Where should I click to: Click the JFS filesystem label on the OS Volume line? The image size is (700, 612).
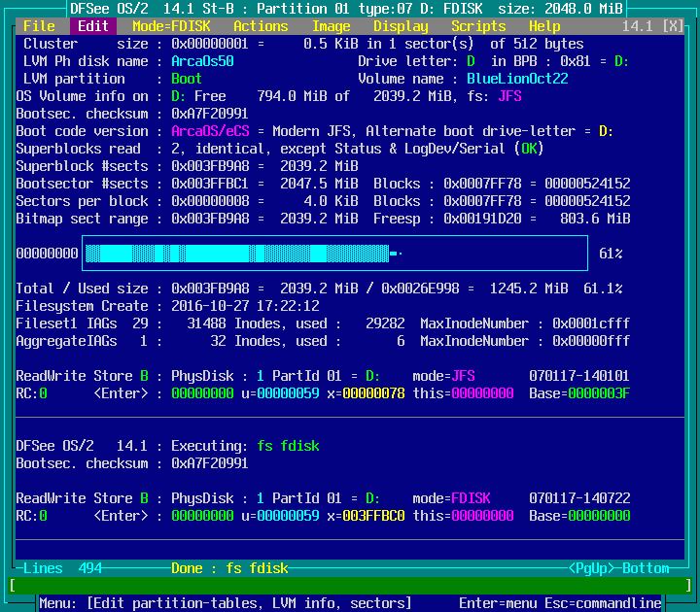(x=509, y=96)
